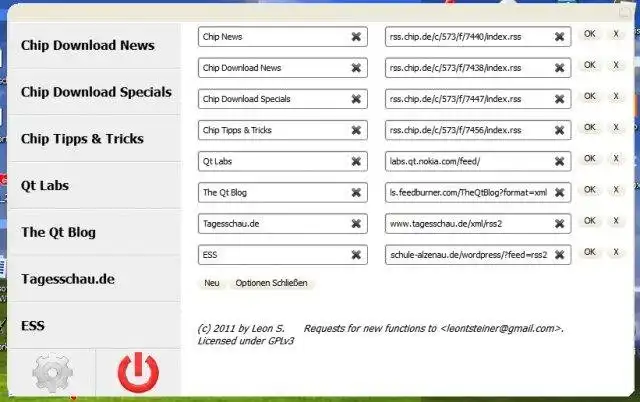Clear the 7438 index.rss URL field
640x402 pixels.
pyautogui.click(x=559, y=68)
